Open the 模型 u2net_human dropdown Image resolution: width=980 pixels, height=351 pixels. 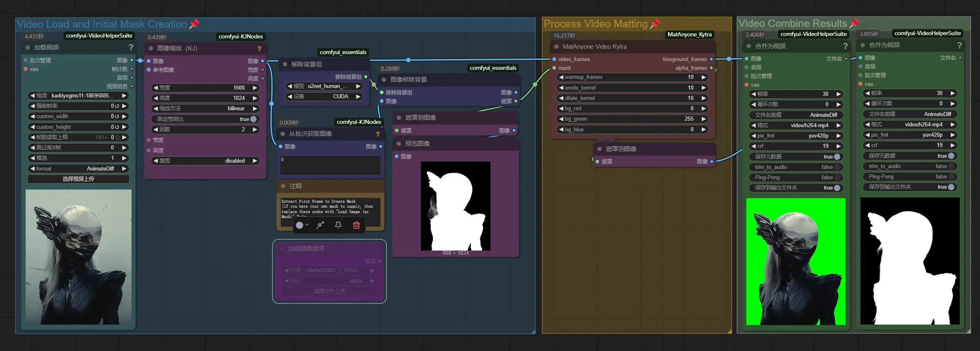click(325, 86)
